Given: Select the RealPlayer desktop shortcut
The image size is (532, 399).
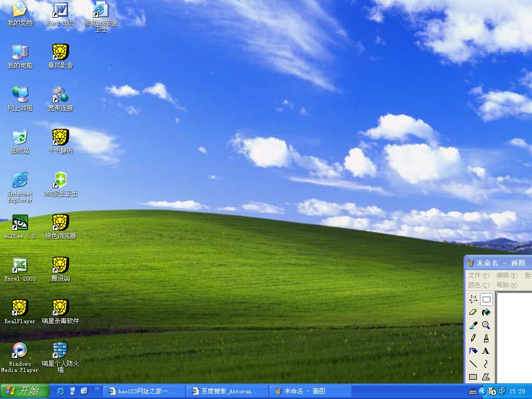Looking at the screenshot, I should 20,312.
